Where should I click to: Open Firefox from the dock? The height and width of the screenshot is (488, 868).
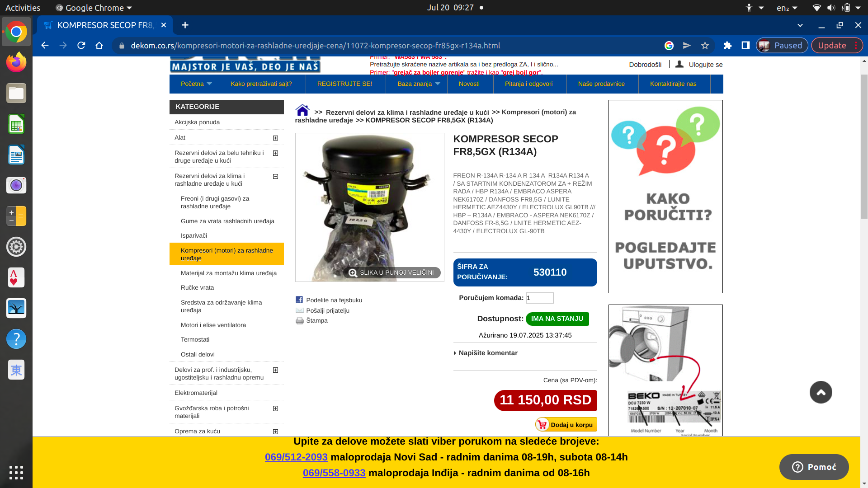tap(16, 62)
